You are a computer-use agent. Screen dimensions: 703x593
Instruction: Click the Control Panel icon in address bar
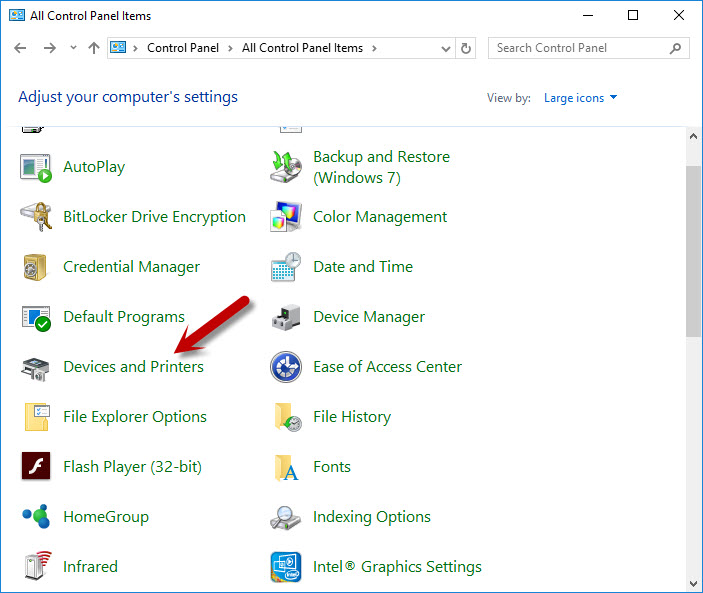click(x=118, y=47)
